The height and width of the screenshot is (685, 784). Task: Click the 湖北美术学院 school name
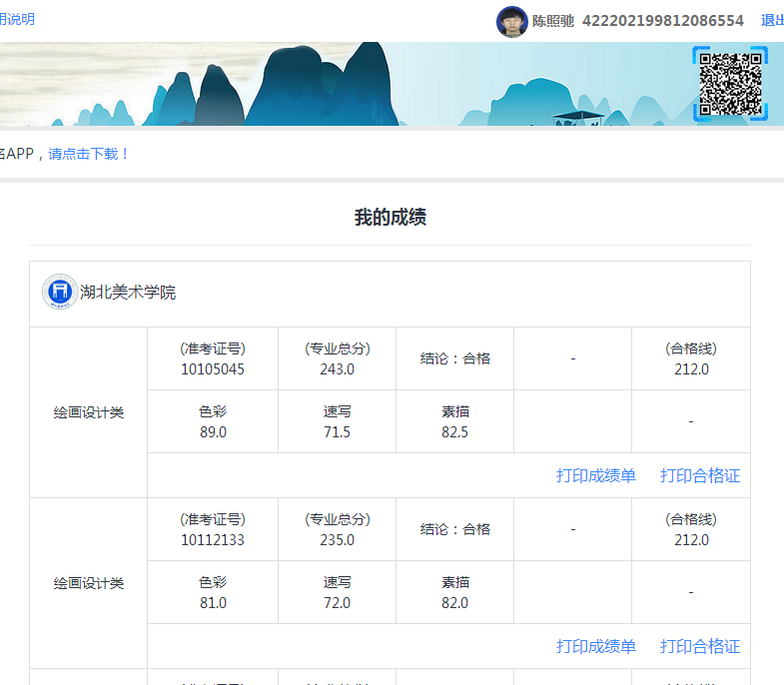tap(128, 292)
